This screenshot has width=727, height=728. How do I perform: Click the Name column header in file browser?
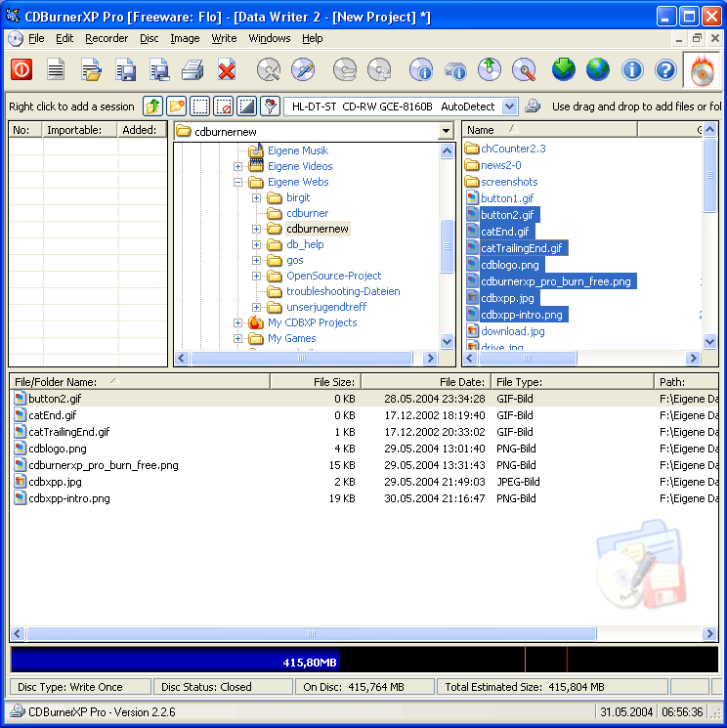point(550,130)
